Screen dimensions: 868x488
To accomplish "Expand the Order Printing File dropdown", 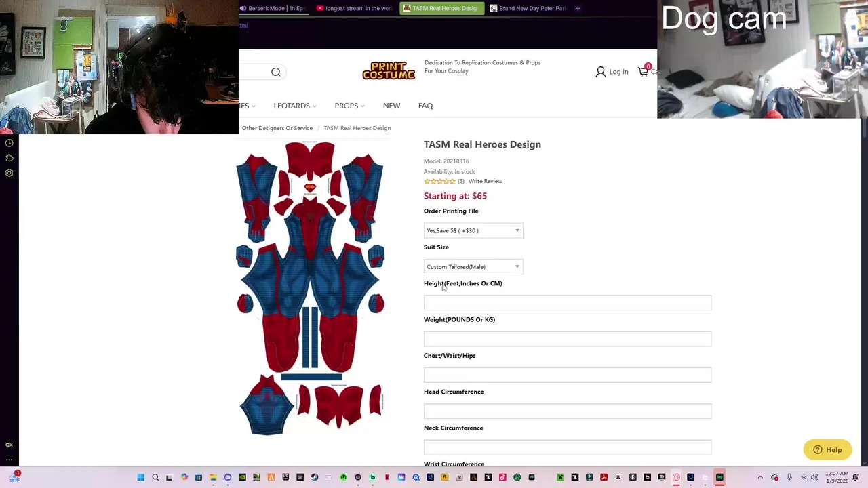I will coord(473,230).
